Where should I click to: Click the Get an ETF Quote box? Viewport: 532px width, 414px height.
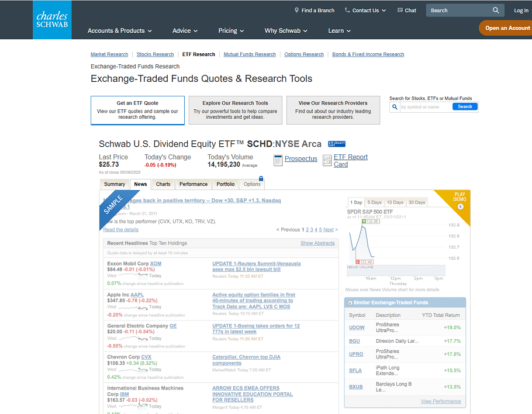tap(137, 111)
